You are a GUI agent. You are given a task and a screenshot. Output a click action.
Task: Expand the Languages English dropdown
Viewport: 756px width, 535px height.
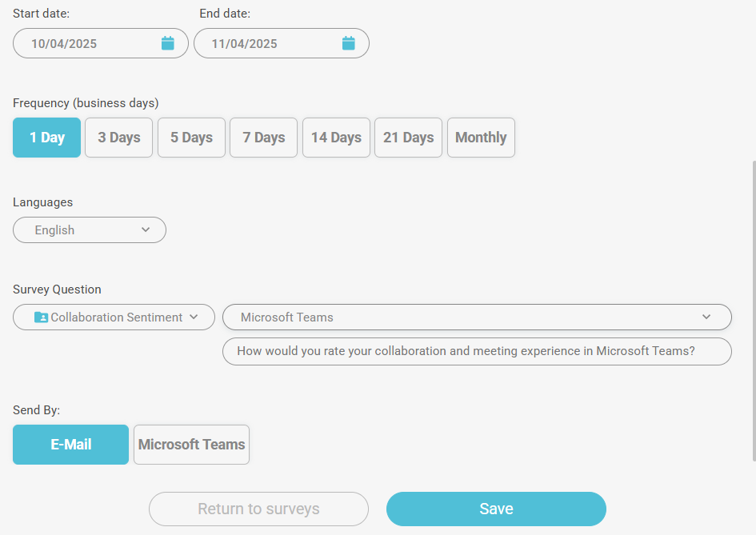[x=90, y=230]
